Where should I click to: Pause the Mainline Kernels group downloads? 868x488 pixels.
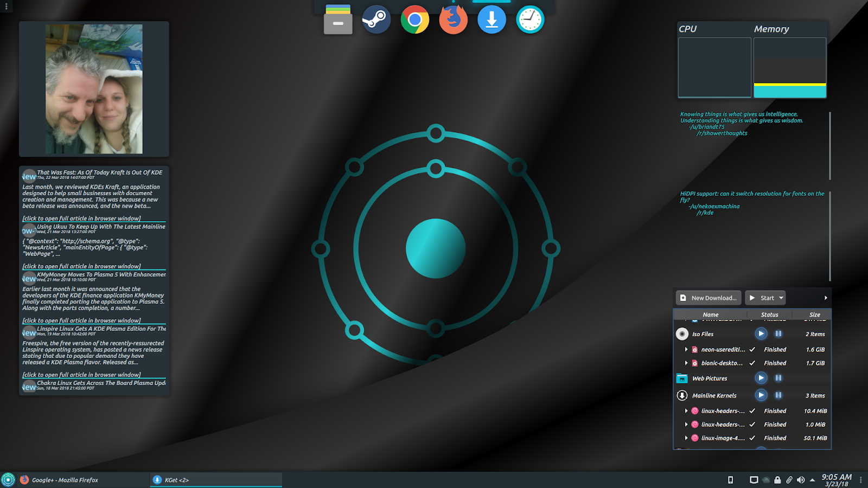778,395
